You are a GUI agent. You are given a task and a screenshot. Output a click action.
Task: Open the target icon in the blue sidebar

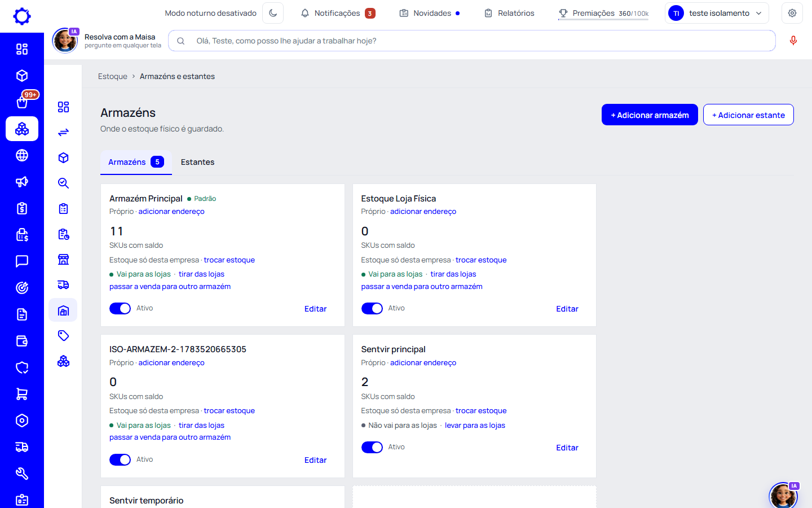pos(22,288)
